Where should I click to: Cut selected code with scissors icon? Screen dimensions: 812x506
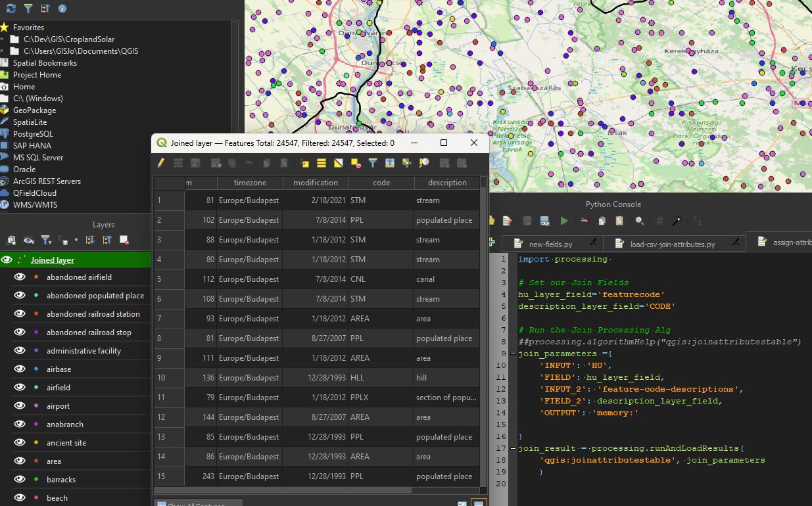[x=585, y=221]
